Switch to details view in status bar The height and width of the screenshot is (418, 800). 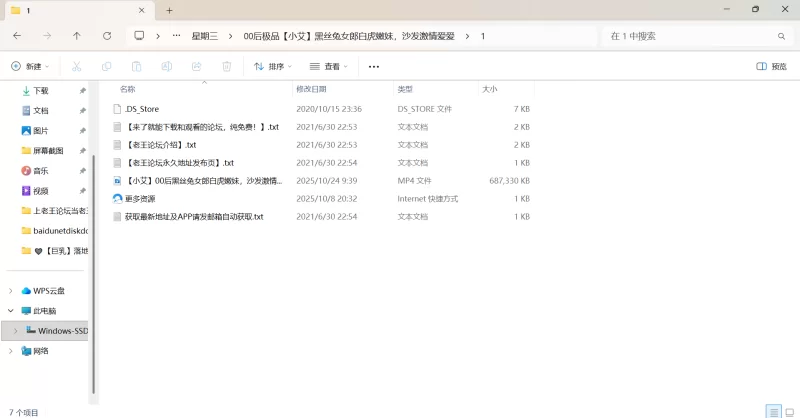click(774, 412)
